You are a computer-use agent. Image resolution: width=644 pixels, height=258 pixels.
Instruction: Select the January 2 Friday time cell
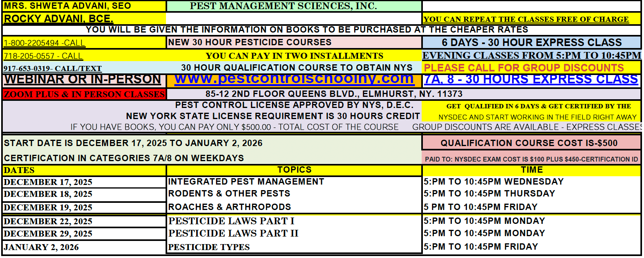pos(481,247)
